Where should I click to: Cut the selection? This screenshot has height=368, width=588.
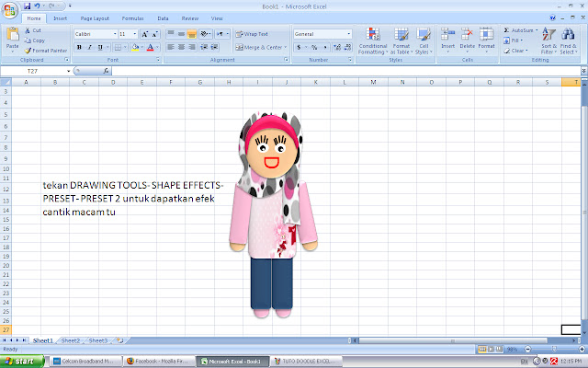pos(33,30)
